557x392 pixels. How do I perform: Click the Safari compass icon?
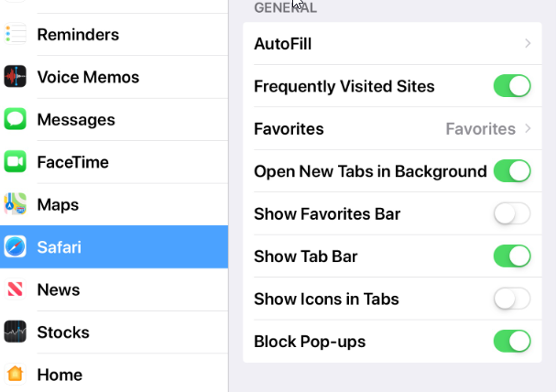15,247
